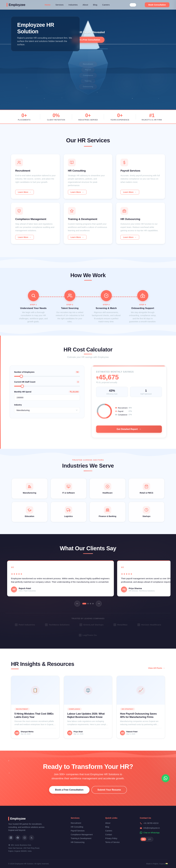The height and width of the screenshot is (868, 176).
Task: Go to Careers in top navigation
Action: tap(106, 5)
